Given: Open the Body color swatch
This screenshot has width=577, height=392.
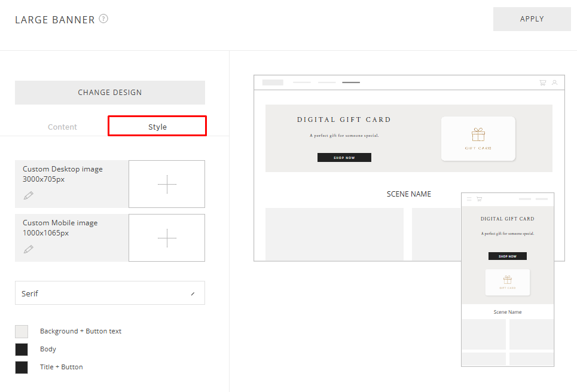Looking at the screenshot, I should (x=22, y=350).
